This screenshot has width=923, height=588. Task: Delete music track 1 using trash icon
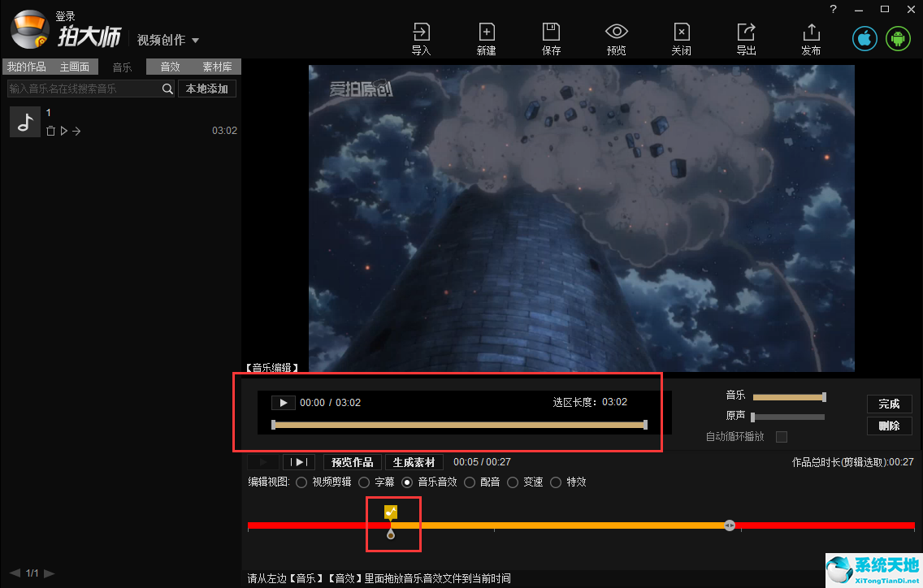pos(50,131)
